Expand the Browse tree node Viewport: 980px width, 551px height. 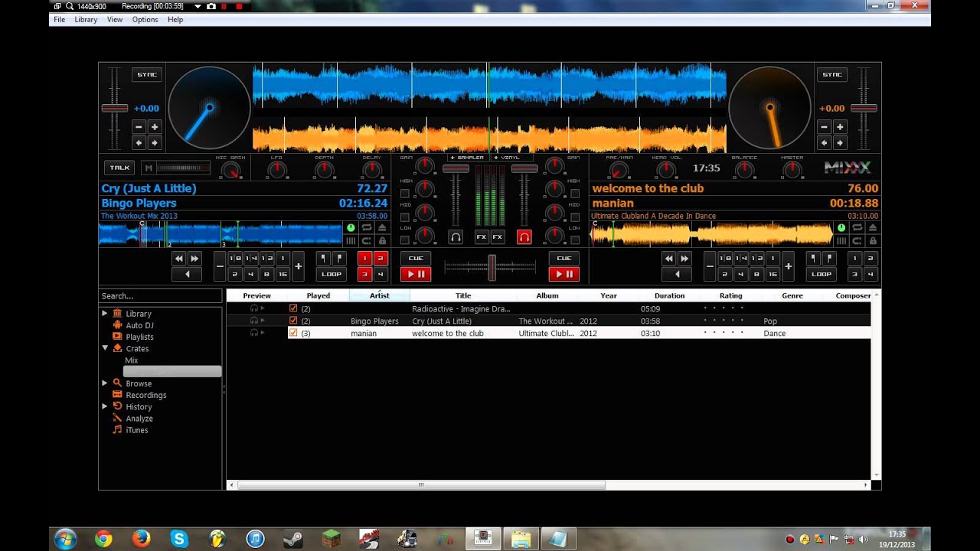pyautogui.click(x=105, y=383)
